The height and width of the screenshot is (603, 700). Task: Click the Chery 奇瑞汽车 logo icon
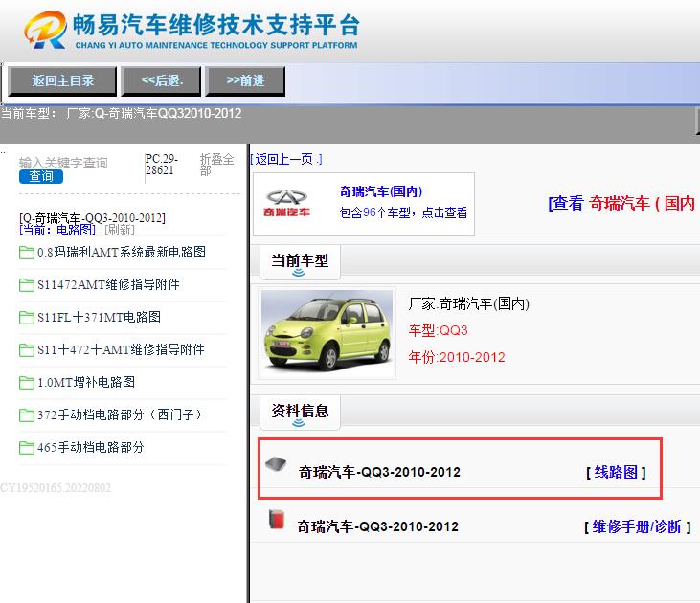click(x=286, y=203)
